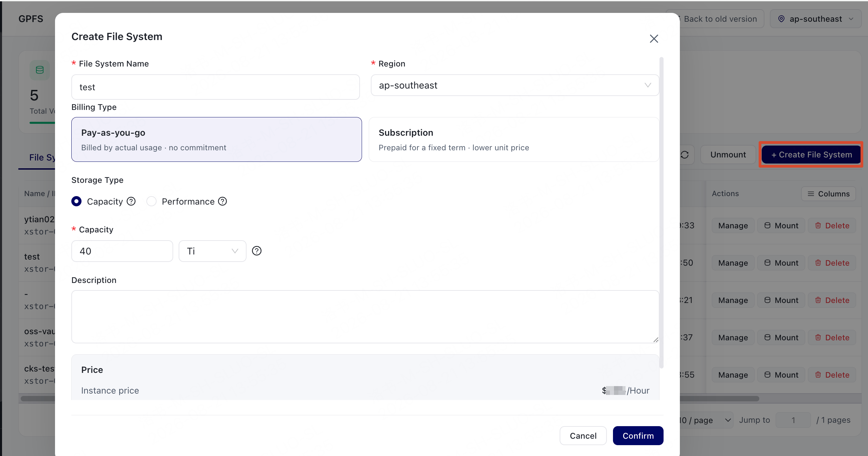Select the Capacity storage type radio button
The image size is (868, 456).
coord(76,202)
